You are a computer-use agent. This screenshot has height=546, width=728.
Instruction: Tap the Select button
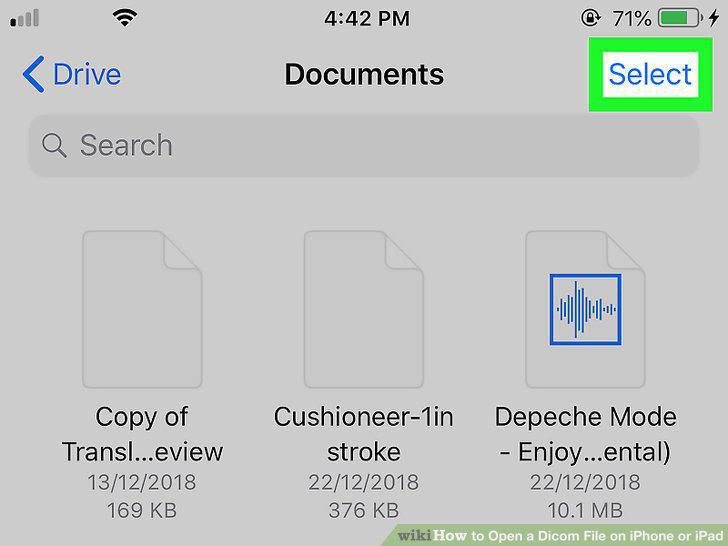click(650, 74)
